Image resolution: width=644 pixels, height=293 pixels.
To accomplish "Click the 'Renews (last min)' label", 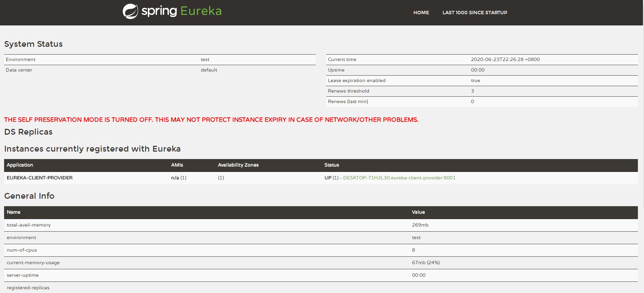I will coord(348,101).
